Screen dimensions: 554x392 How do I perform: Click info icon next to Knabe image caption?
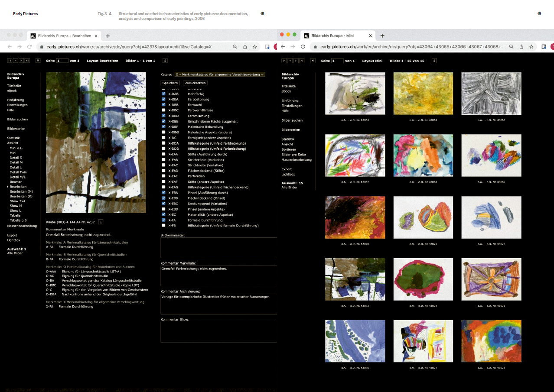pos(101,222)
